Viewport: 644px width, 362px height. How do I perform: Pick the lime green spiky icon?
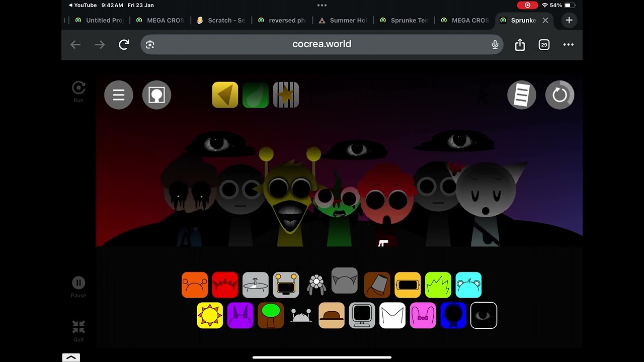point(438,285)
